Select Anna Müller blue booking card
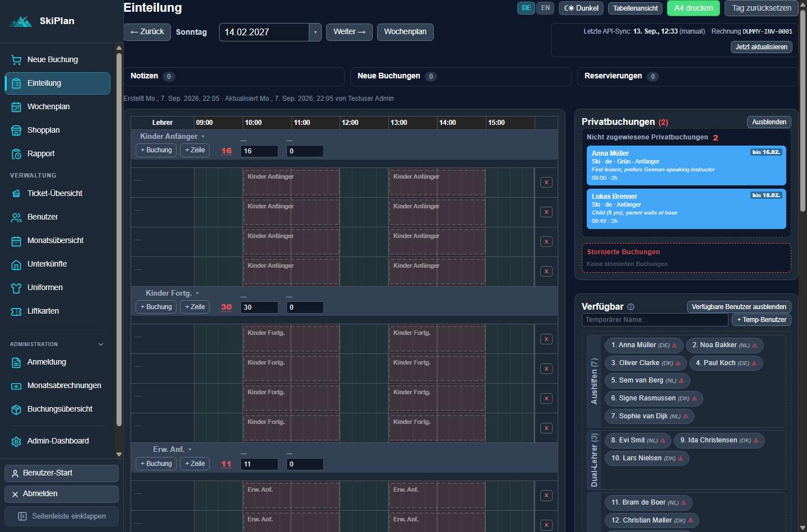807x532 pixels. 687,166
